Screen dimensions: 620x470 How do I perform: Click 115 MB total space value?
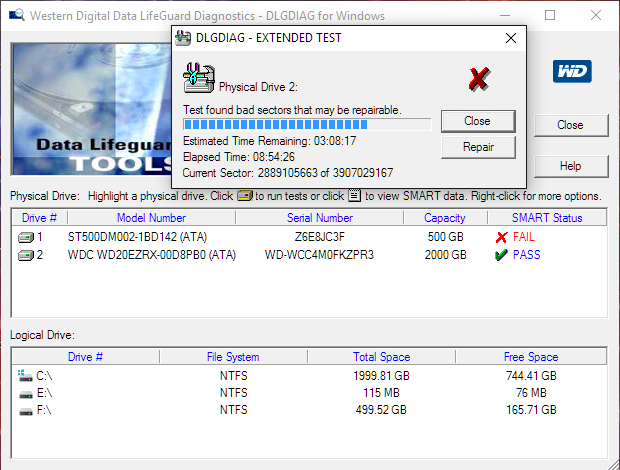click(x=381, y=393)
